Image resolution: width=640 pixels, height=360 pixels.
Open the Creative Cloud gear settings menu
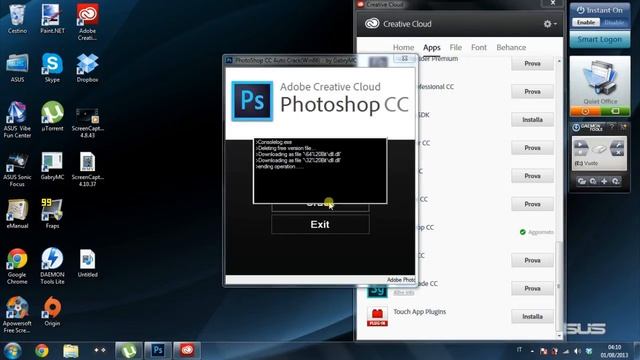pyautogui.click(x=550, y=24)
